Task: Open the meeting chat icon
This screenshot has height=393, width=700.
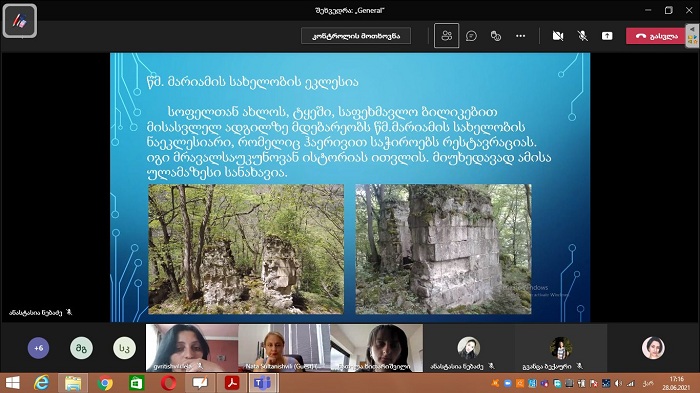Action: (471, 36)
